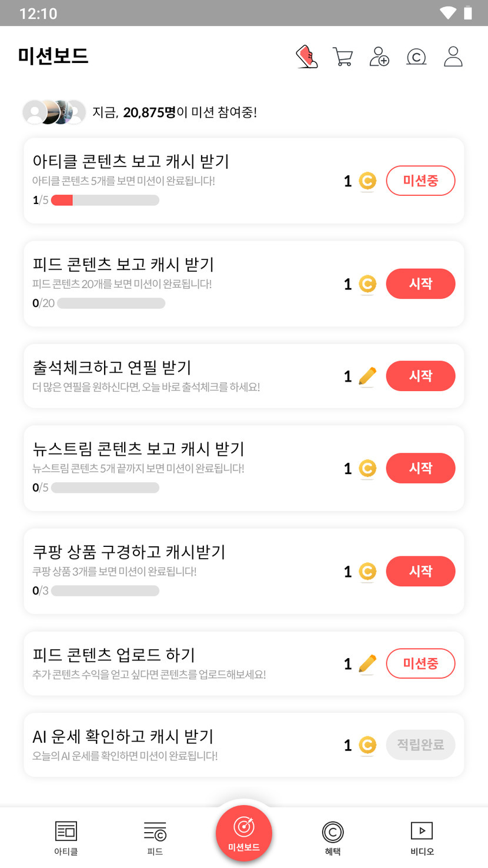Tap the coin icon on 아티클 콘텐츠 mission
The image size is (488, 868).
click(367, 181)
